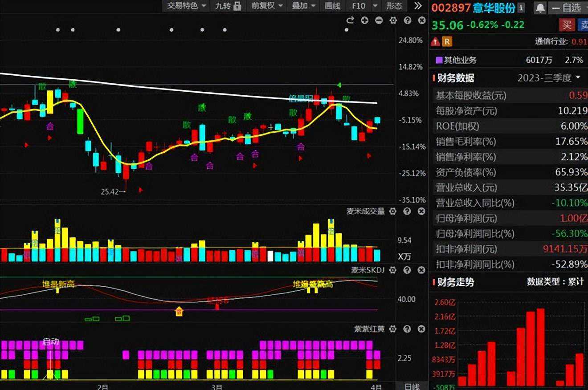This screenshot has width=588, height=390.
Task: Close the 麦米SKDJ indicator panel
Action: (421, 270)
